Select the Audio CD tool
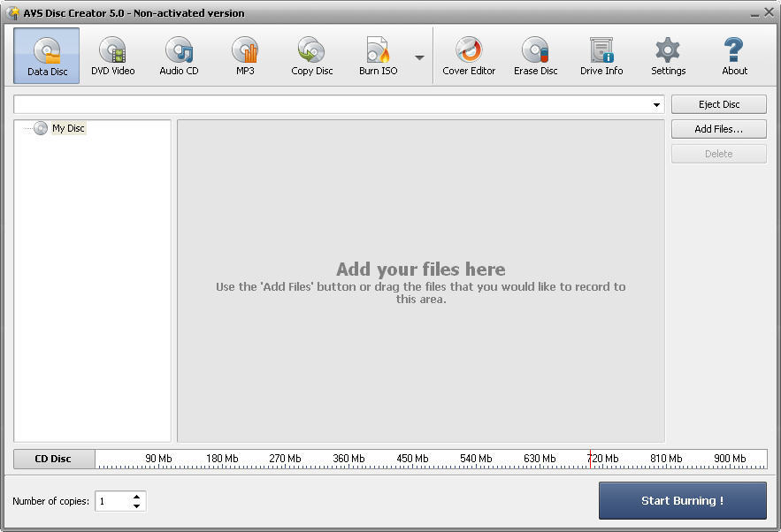Viewport: 781px width, 532px height. click(179, 55)
